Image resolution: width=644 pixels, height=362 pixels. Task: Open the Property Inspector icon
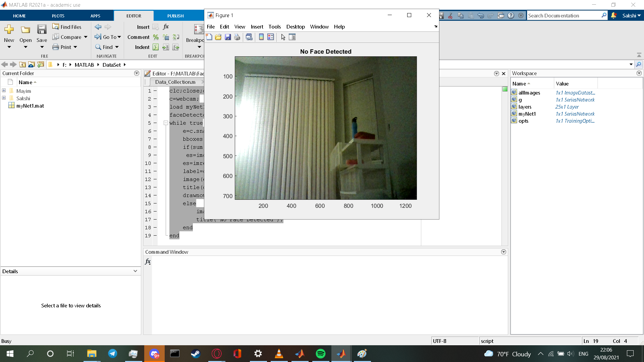[292, 37]
